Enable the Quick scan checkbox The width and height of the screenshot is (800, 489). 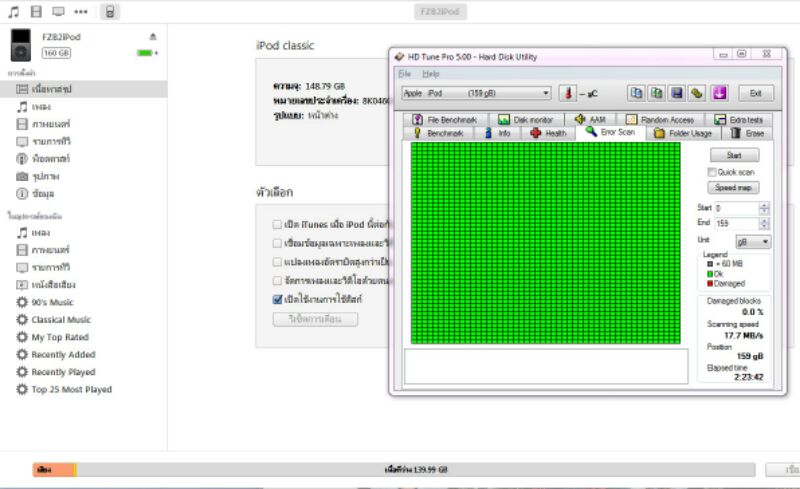pyautogui.click(x=712, y=172)
